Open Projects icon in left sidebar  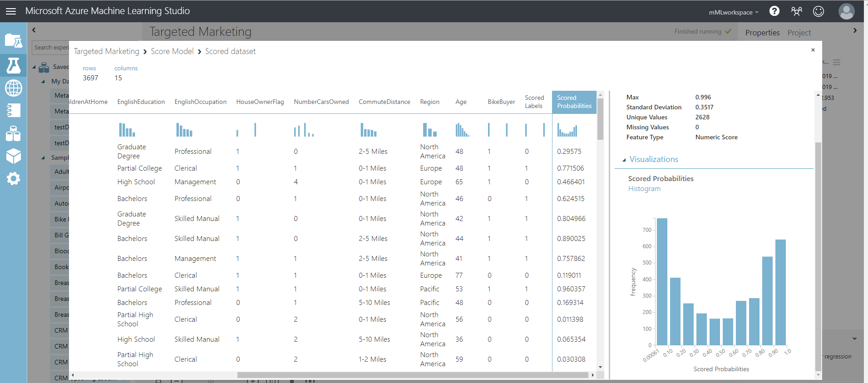(x=13, y=41)
